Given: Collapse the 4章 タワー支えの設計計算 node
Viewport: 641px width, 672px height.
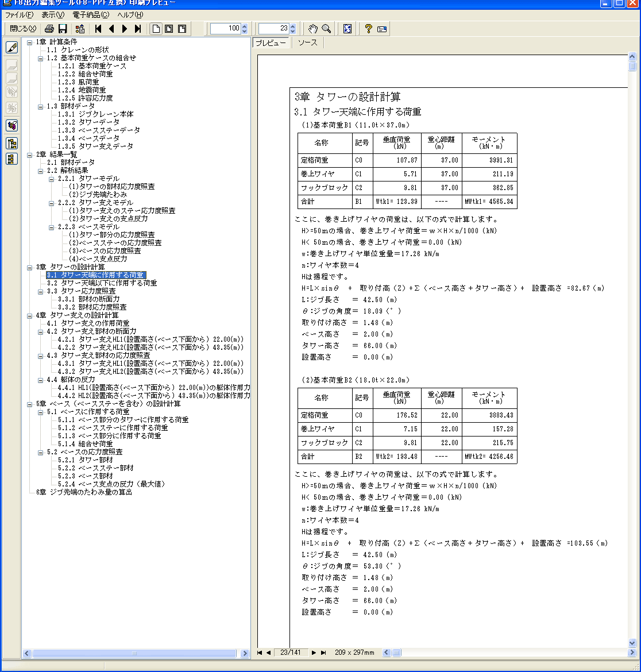Looking at the screenshot, I should [x=29, y=316].
